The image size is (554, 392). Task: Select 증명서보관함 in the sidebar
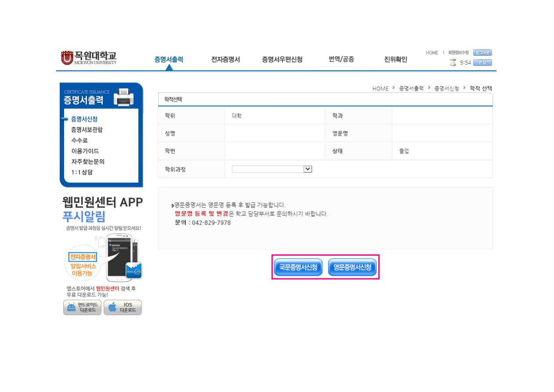click(x=87, y=130)
